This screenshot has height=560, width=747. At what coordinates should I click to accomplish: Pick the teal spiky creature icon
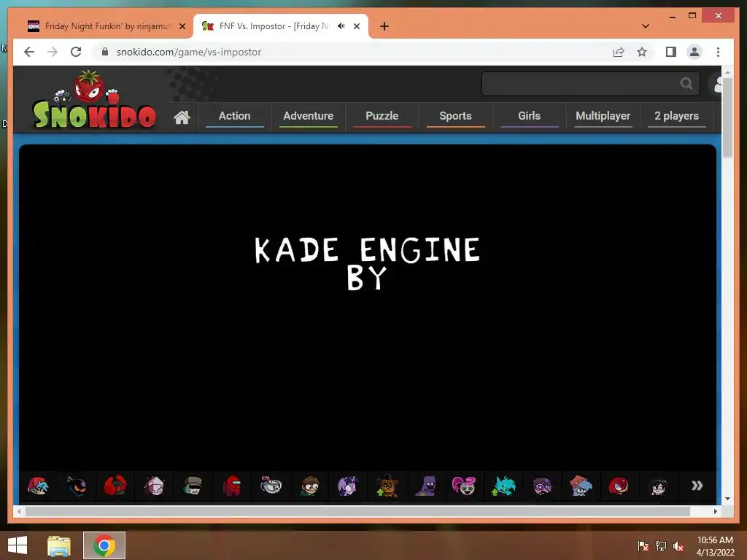(503, 486)
